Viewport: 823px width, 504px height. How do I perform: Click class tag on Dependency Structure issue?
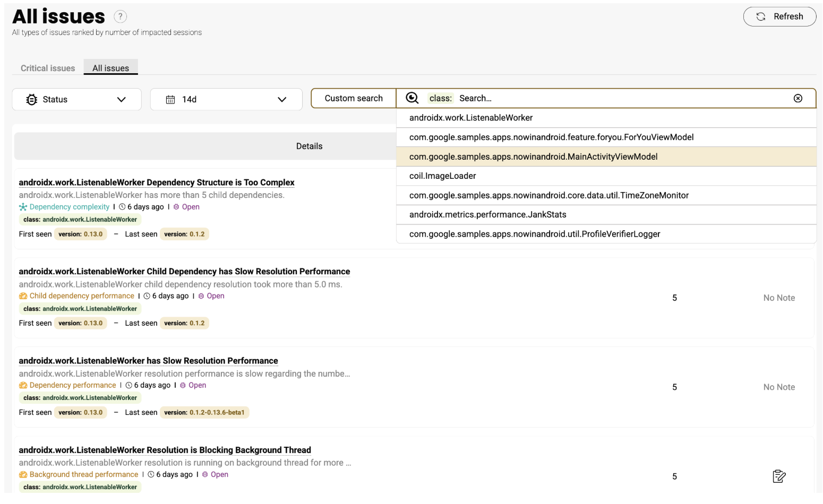[80, 220]
